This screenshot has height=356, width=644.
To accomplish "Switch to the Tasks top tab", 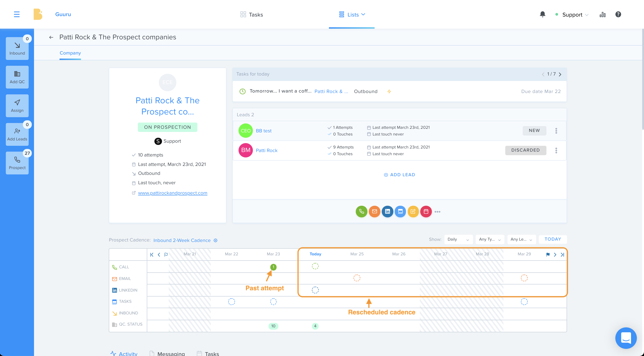I will tap(251, 15).
